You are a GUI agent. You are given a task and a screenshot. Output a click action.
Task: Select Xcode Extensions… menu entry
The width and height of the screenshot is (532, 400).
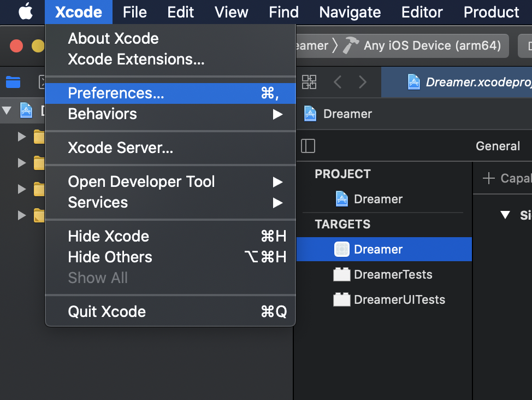coord(170,59)
